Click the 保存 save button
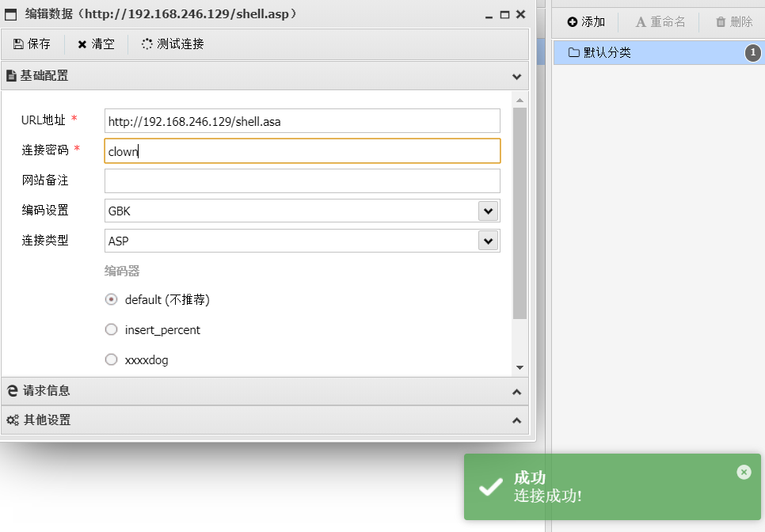765x532 pixels. pos(32,44)
